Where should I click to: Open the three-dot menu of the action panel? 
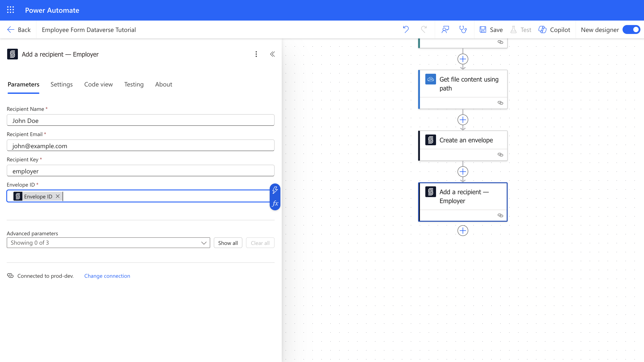tap(256, 54)
